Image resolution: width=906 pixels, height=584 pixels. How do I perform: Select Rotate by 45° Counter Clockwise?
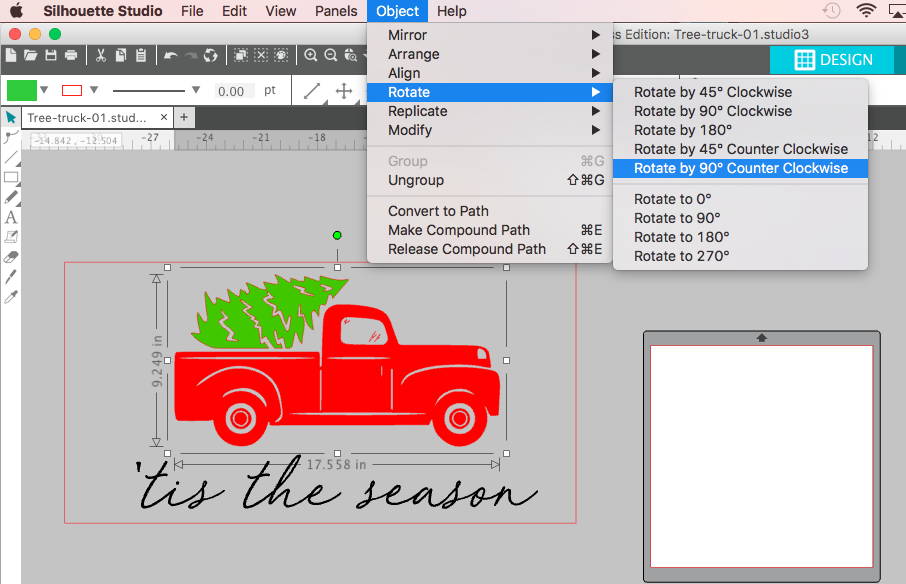click(740, 150)
